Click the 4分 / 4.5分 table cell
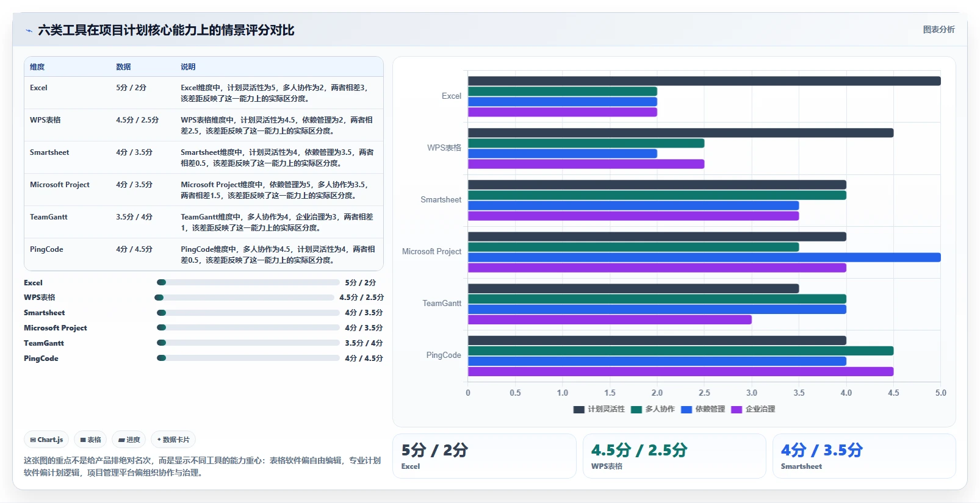Screen dimensions: 980x503 point(134,249)
